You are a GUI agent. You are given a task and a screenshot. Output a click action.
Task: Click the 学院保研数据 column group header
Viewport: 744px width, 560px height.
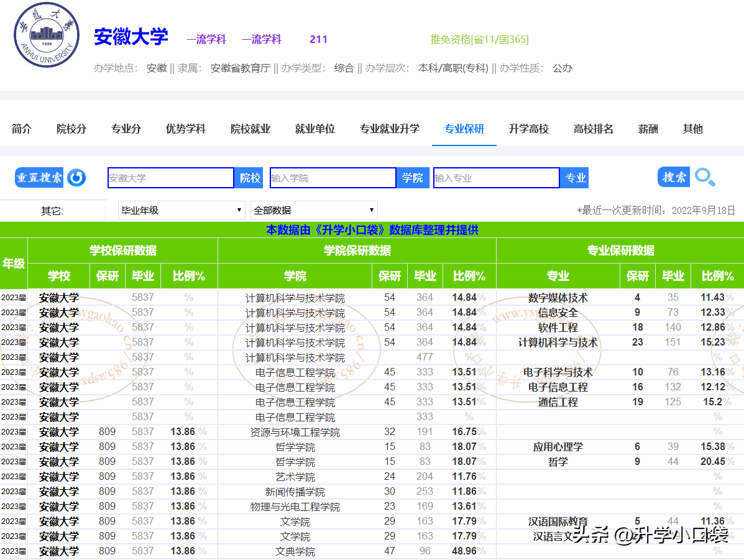(357, 250)
